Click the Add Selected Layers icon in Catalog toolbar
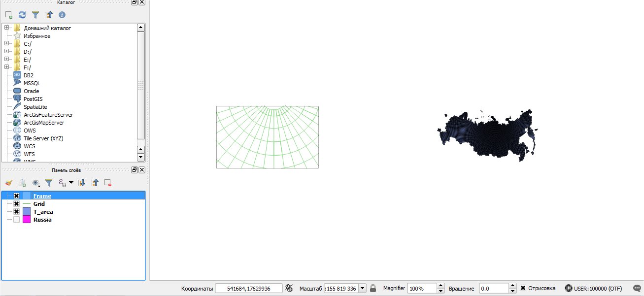This screenshot has height=296, width=644. [8, 15]
